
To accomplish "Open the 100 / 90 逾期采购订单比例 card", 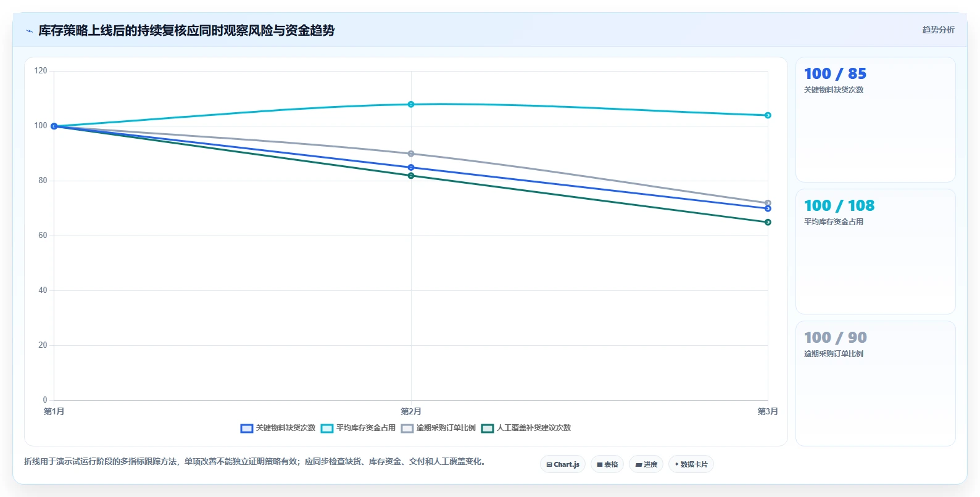I will 876,384.
